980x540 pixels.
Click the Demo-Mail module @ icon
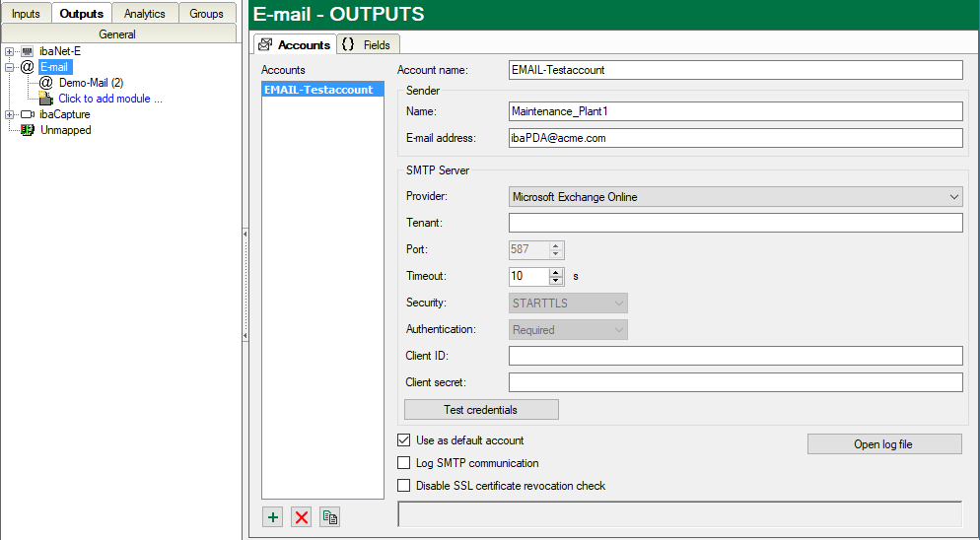45,83
